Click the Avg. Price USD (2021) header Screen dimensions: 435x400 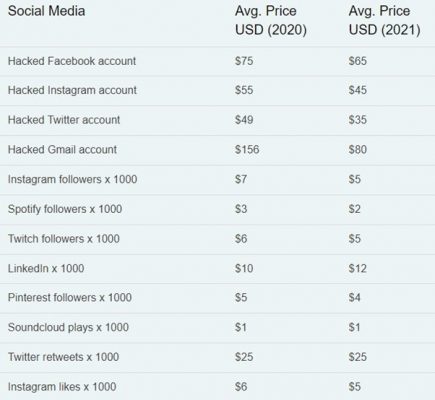pos(384,20)
